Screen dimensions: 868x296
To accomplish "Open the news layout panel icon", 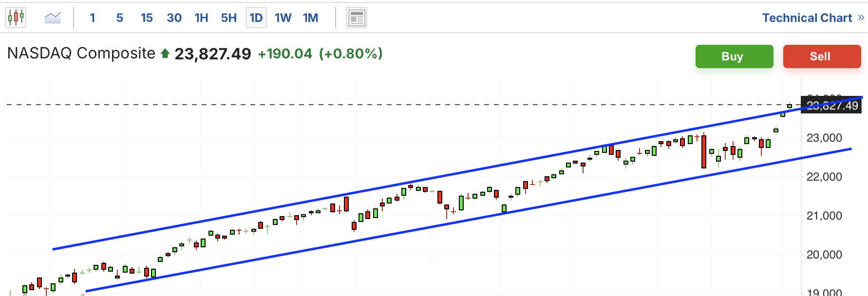I will pyautogui.click(x=357, y=18).
